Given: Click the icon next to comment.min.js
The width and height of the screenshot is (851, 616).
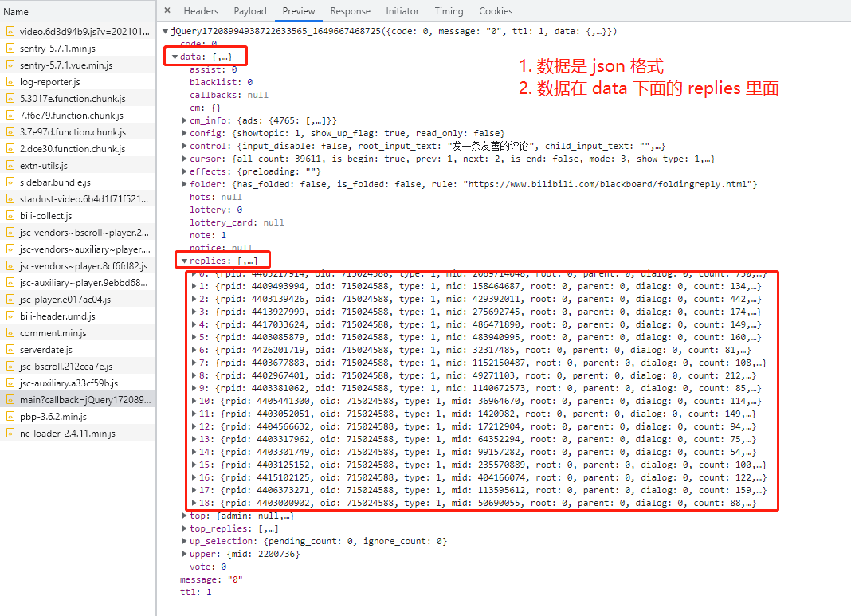Looking at the screenshot, I should [x=10, y=333].
